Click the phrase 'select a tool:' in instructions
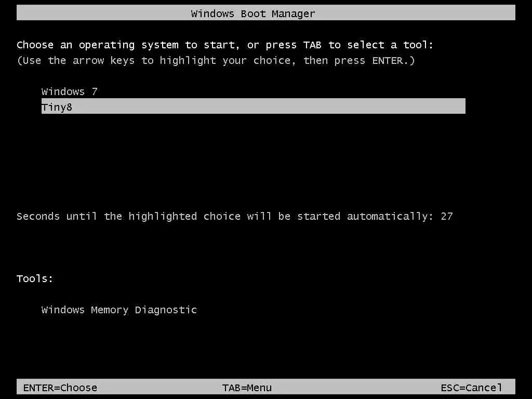 tap(390, 45)
